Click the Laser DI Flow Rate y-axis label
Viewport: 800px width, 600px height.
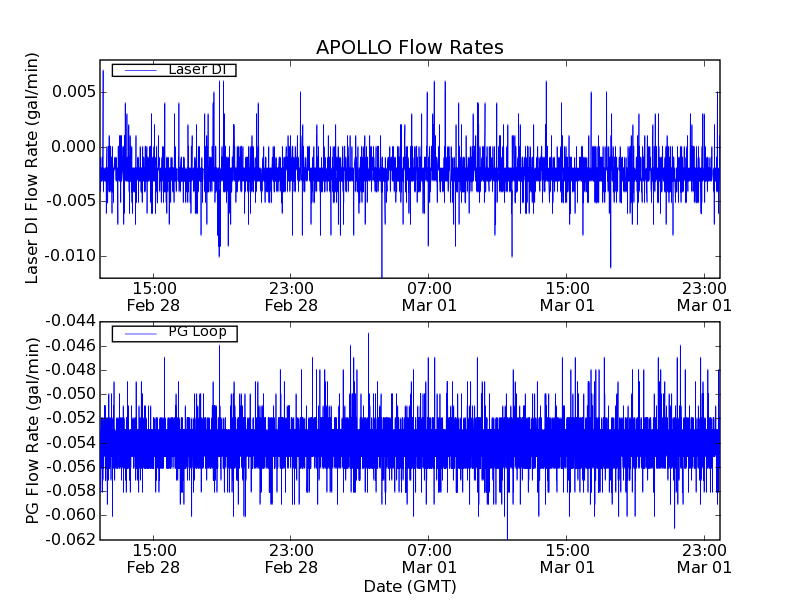pos(32,169)
